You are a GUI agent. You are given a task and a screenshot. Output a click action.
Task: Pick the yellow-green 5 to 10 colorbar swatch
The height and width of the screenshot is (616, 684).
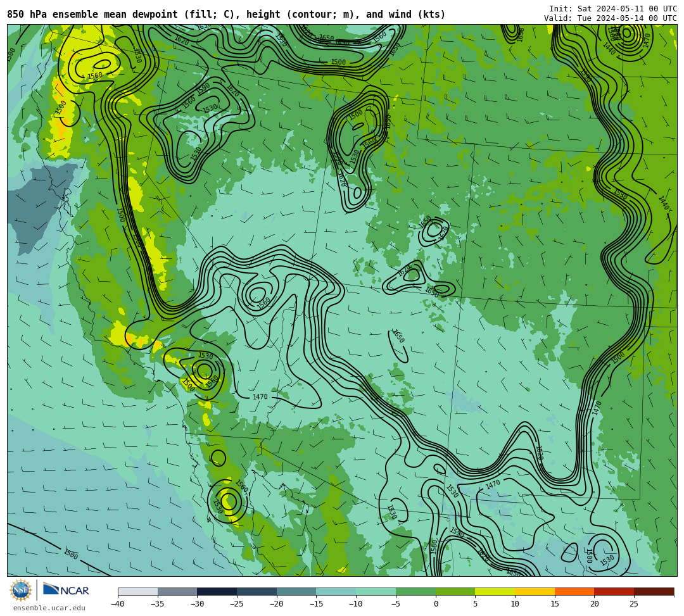(x=495, y=591)
